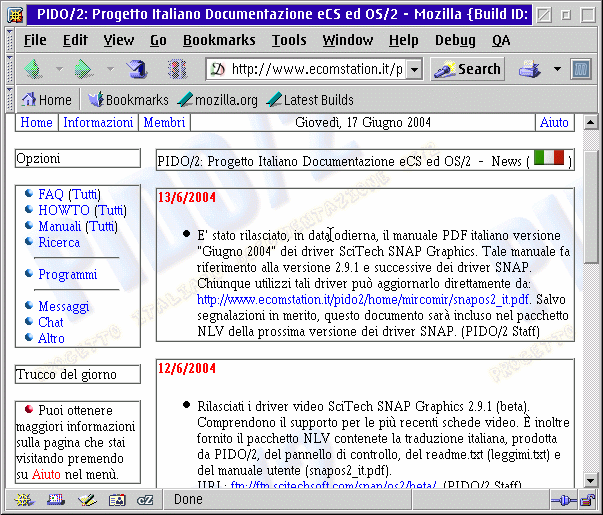The height and width of the screenshot is (515, 603).
Task: Open the FAQ link in Opzioni
Action: 51,194
